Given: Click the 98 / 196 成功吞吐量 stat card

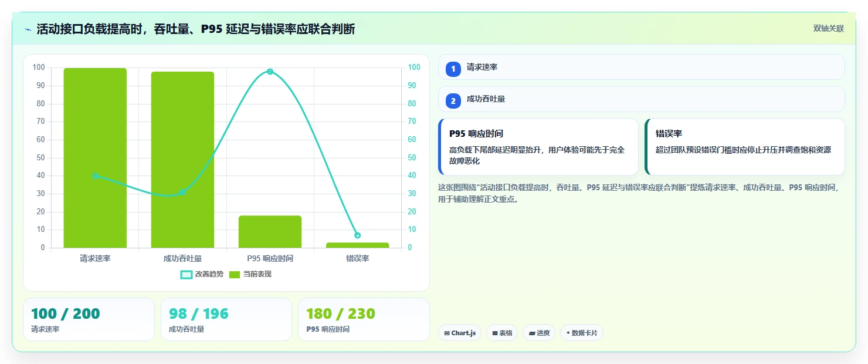Looking at the screenshot, I should click(226, 319).
